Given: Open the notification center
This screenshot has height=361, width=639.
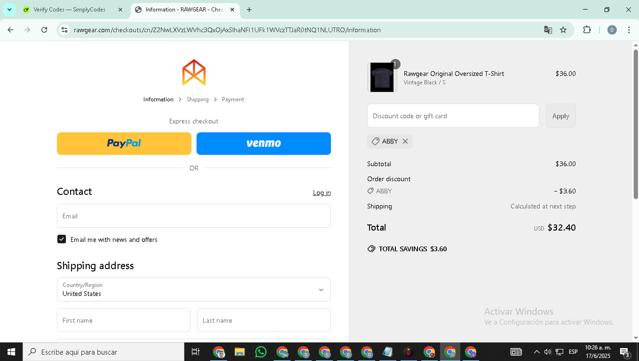Looking at the screenshot, I should [625, 352].
